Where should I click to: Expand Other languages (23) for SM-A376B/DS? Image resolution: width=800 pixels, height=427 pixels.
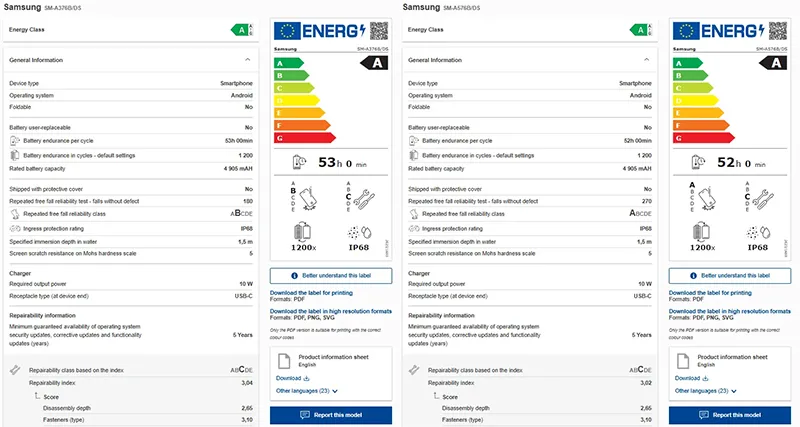[306, 391]
